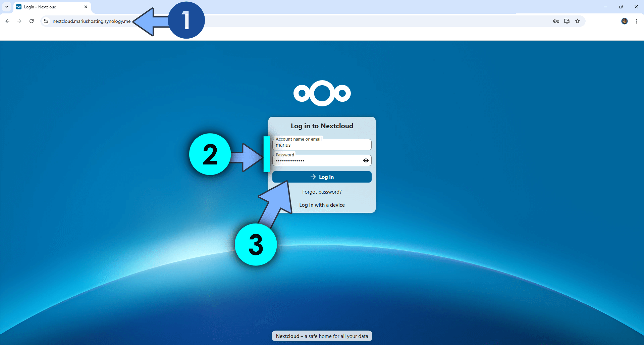Close the browser window
The height and width of the screenshot is (345, 644).
click(636, 7)
